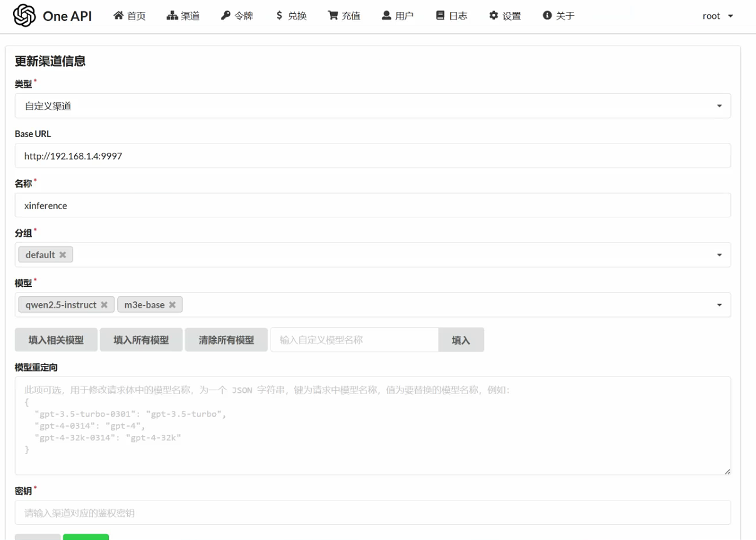Image resolution: width=756 pixels, height=540 pixels.
Task: Go to the 渠道 channels page
Action: point(183,16)
